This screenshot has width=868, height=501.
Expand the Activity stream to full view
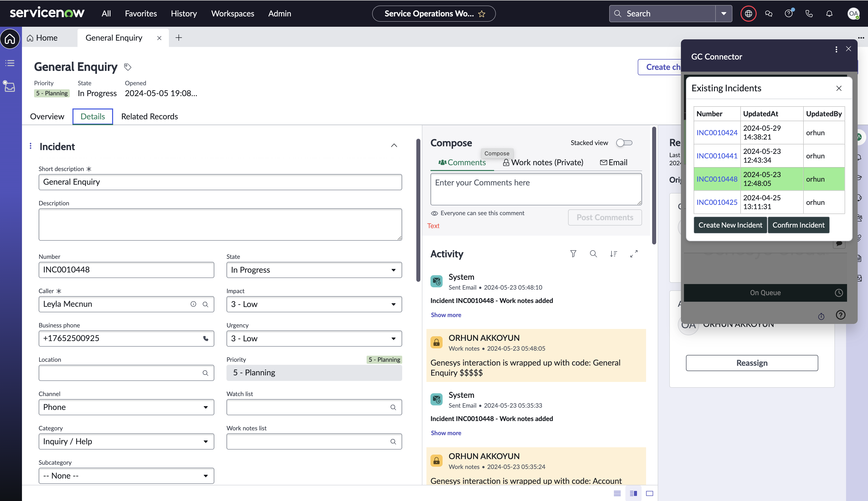pyautogui.click(x=634, y=254)
